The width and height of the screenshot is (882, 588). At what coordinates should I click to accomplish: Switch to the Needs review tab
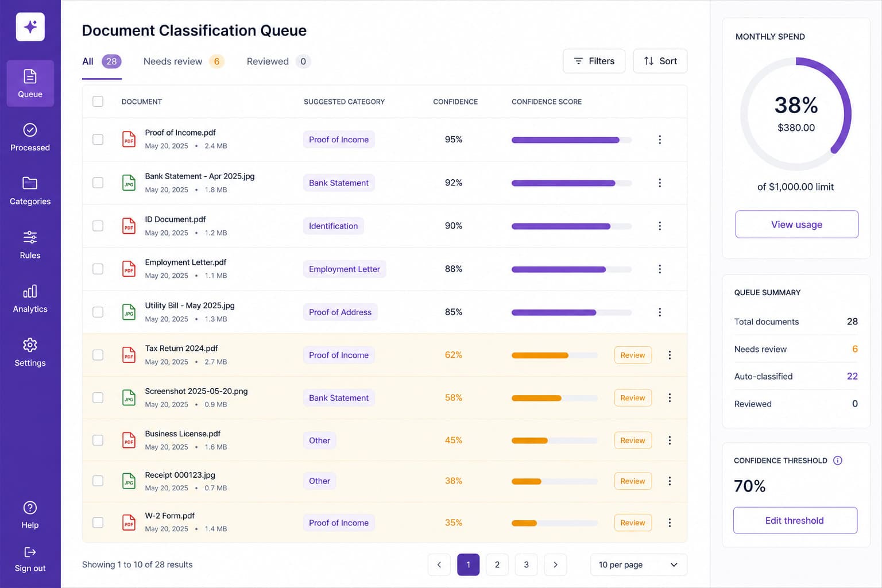pyautogui.click(x=183, y=61)
